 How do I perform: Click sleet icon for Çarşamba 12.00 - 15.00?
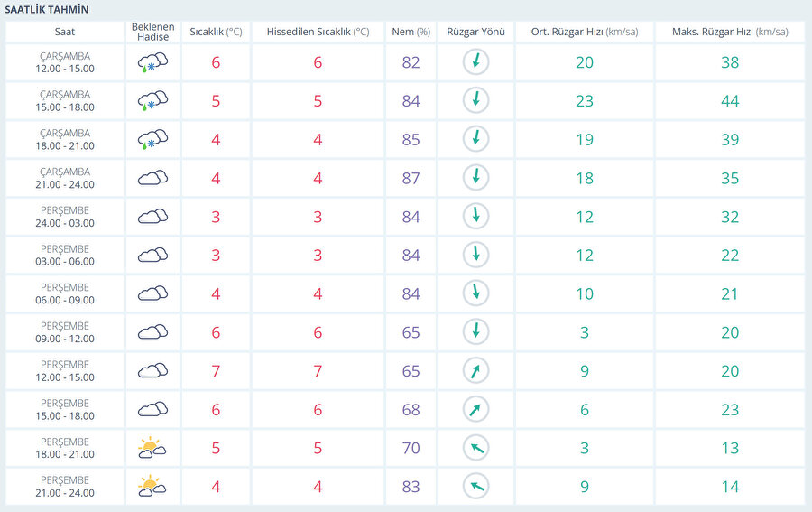click(x=152, y=63)
